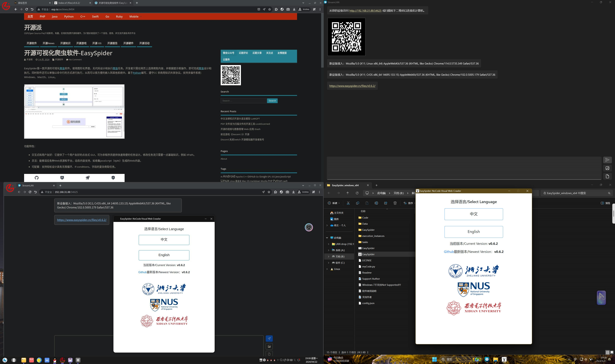Open recent post 中文法律知识开源大语言模型-LaWGPT
Viewport: 615px width, 364px height.
[x=240, y=119]
